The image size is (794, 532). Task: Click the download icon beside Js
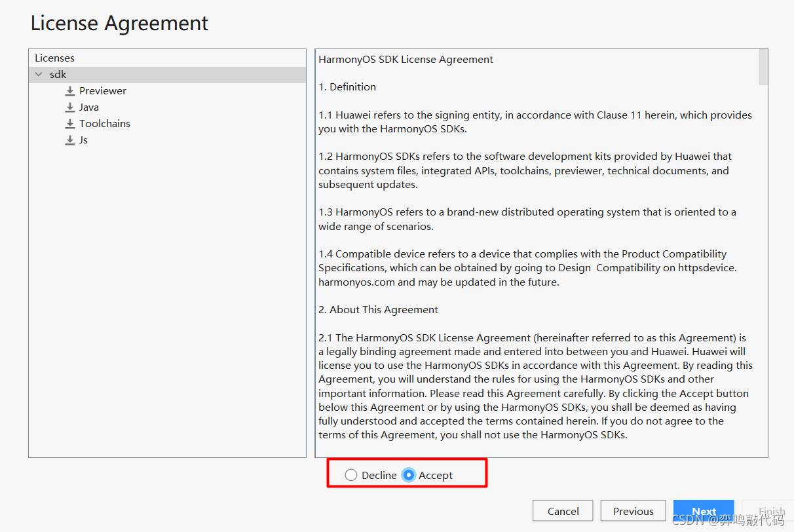[x=70, y=140]
